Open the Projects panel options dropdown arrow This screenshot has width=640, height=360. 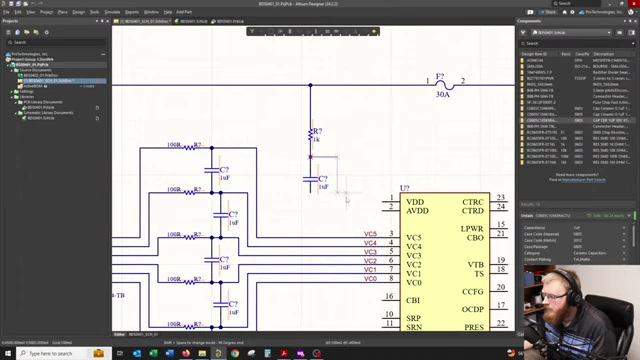[x=97, y=21]
